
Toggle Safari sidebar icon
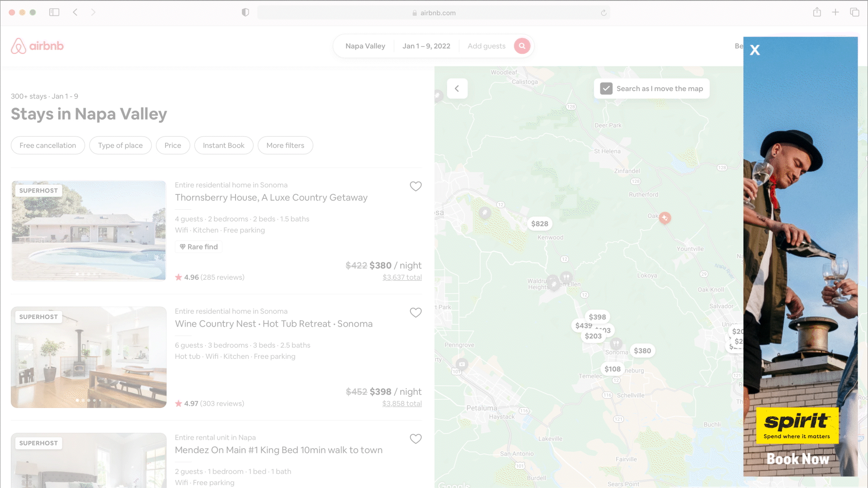pyautogui.click(x=54, y=12)
